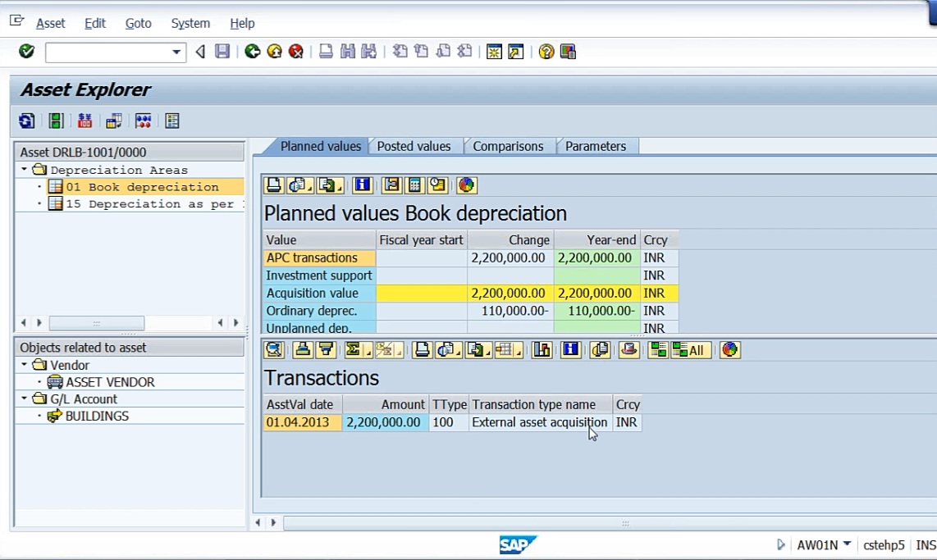Click the Sort ascending icon in Transactions toolbar

(303, 350)
